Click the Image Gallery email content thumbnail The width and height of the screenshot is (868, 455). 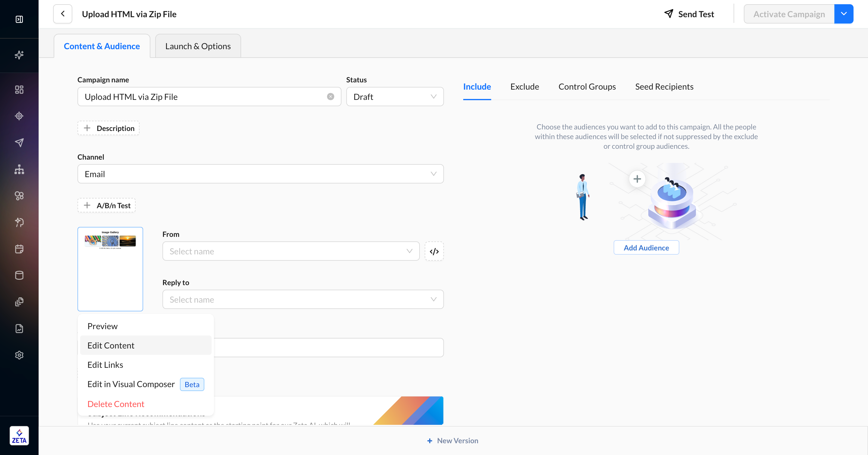[x=110, y=269]
